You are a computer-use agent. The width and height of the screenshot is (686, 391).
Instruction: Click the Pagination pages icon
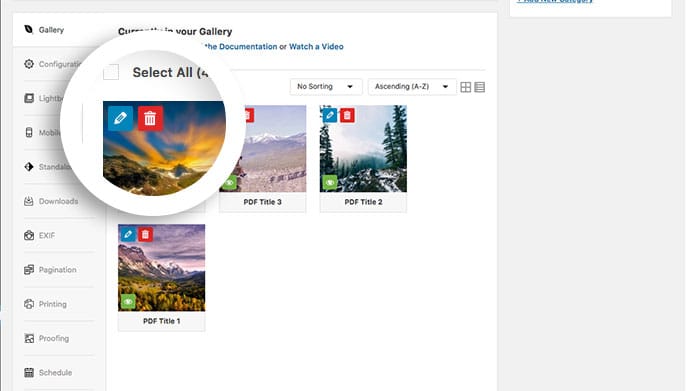[x=29, y=269]
